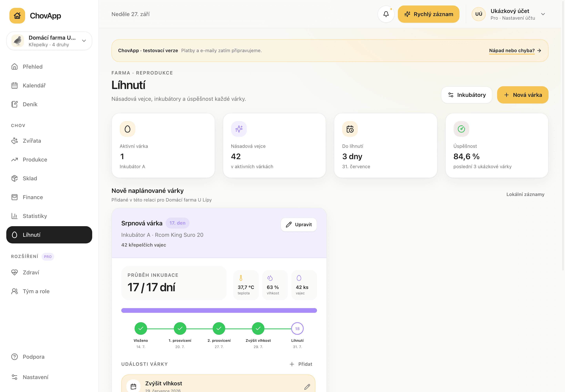The width and height of the screenshot is (565, 392).
Task: Expand the Domácí farma farm switcher chevron
Action: pos(84,41)
